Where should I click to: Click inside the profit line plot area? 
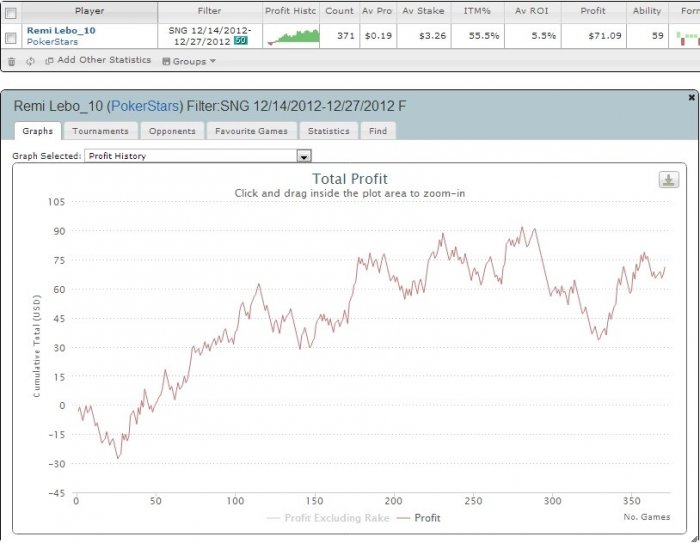(371, 347)
